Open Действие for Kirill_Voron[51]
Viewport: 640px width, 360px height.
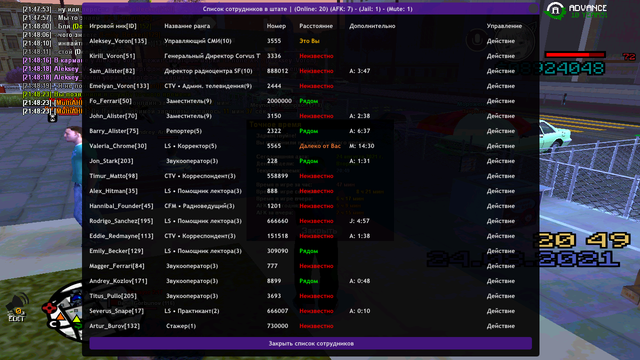[500, 56]
